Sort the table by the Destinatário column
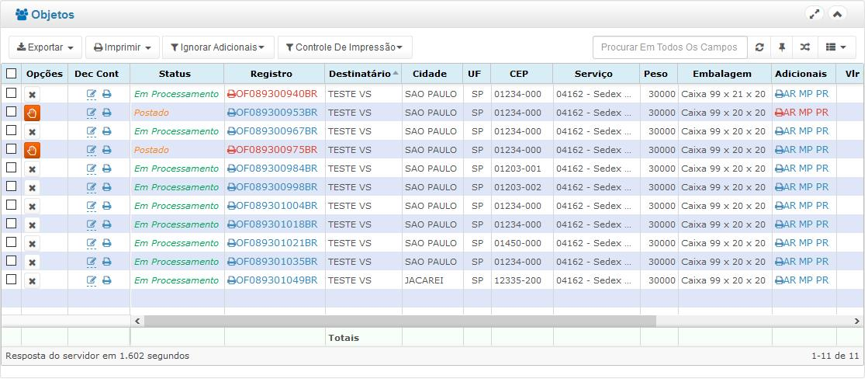Viewport: 868px width, 379px height. (x=360, y=74)
